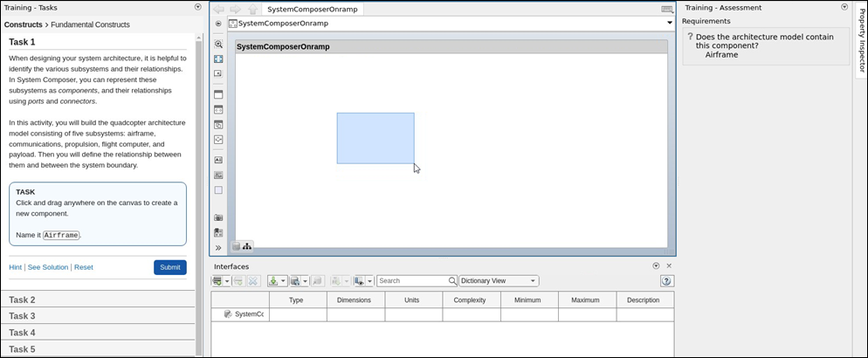Expand the Task 4 section

(x=98, y=333)
